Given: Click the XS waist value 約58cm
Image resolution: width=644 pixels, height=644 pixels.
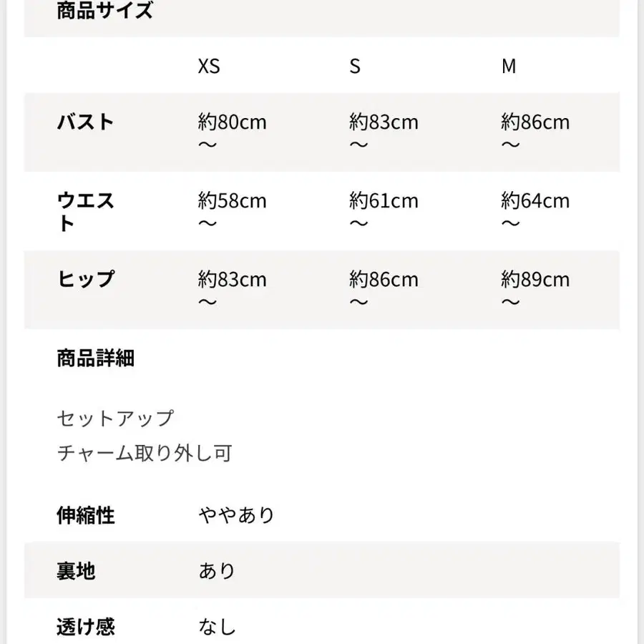Looking at the screenshot, I should 233,201.
